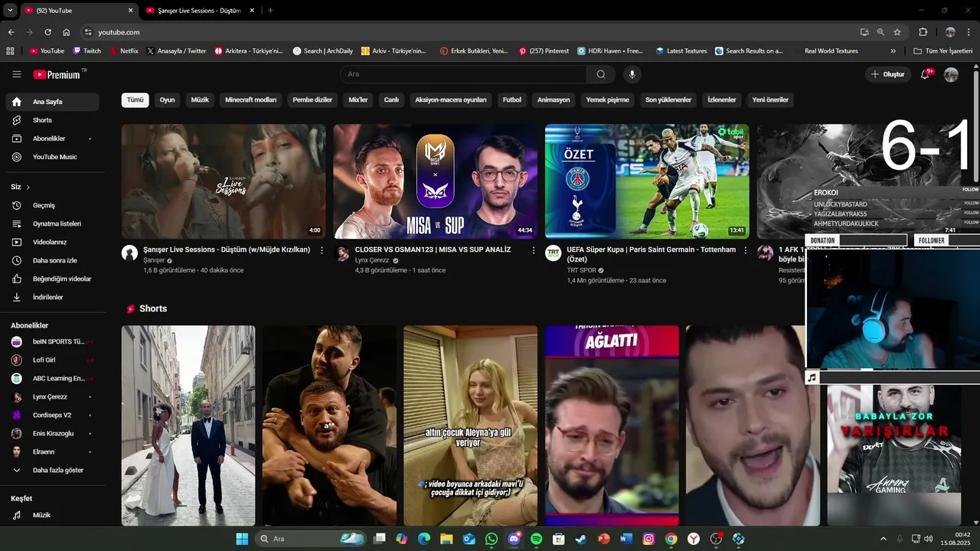Select the Minecraft modları chip
The height and width of the screenshot is (551, 980).
[x=250, y=99]
